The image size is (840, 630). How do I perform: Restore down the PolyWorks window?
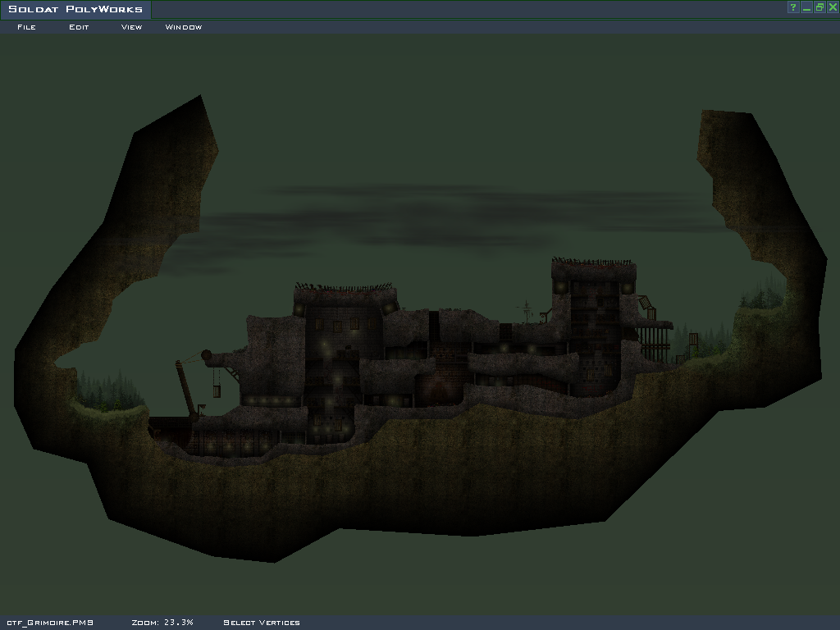point(819,7)
